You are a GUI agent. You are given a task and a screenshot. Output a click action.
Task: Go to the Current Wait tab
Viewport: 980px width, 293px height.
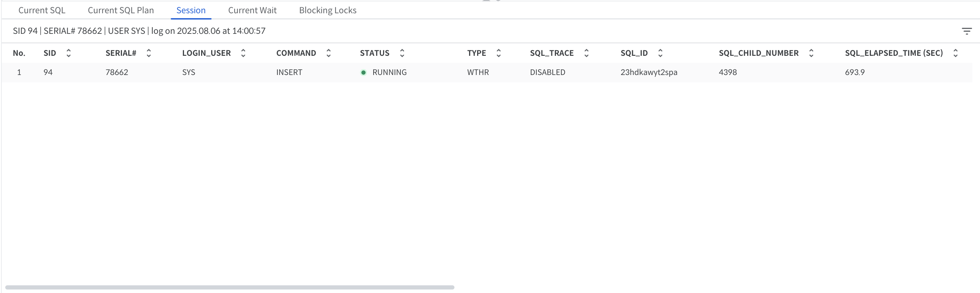(x=252, y=10)
